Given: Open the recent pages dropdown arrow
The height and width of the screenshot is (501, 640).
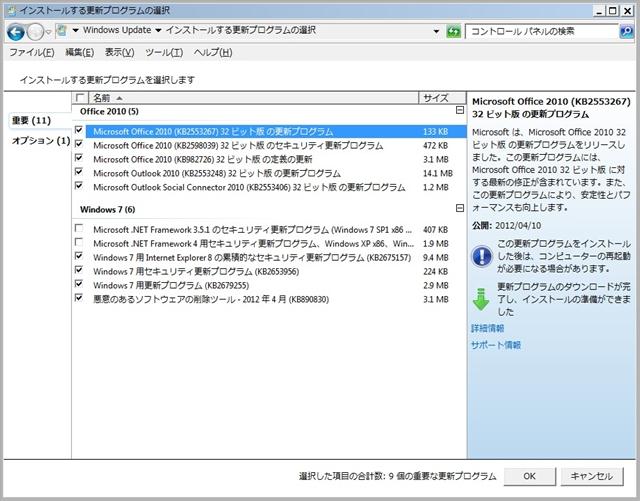Looking at the screenshot, I should pos(48,32).
